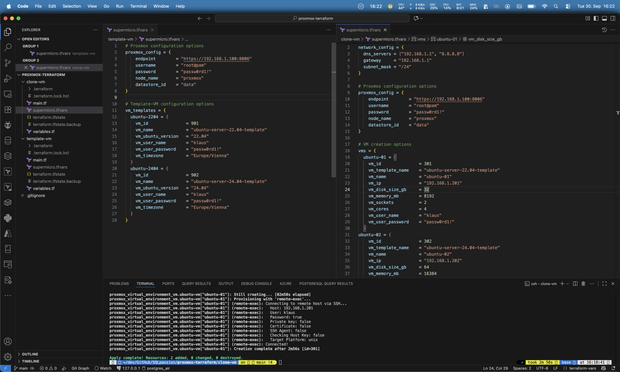This screenshot has height=372, width=620.
Task: Open the Explorer view in the activity bar
Action: 8,32
